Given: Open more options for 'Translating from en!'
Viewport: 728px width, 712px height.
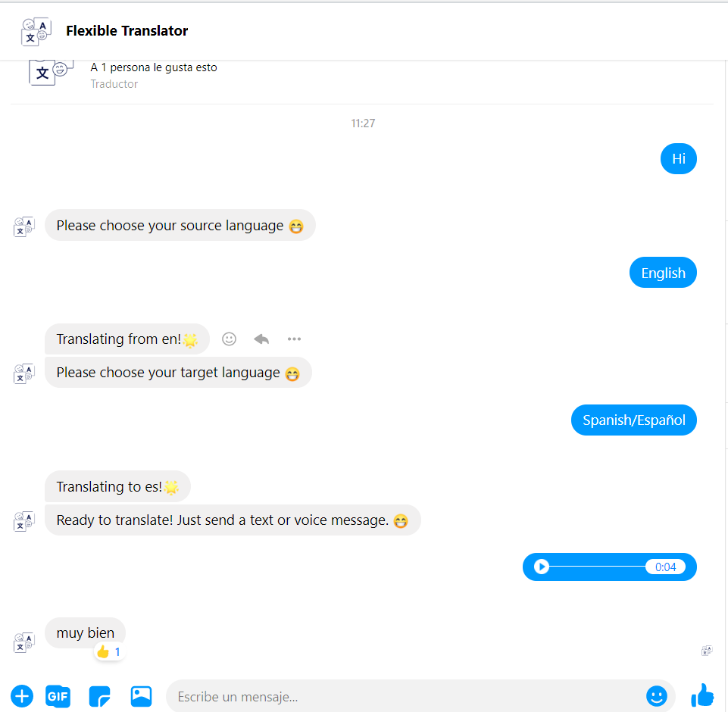Looking at the screenshot, I should click(294, 339).
